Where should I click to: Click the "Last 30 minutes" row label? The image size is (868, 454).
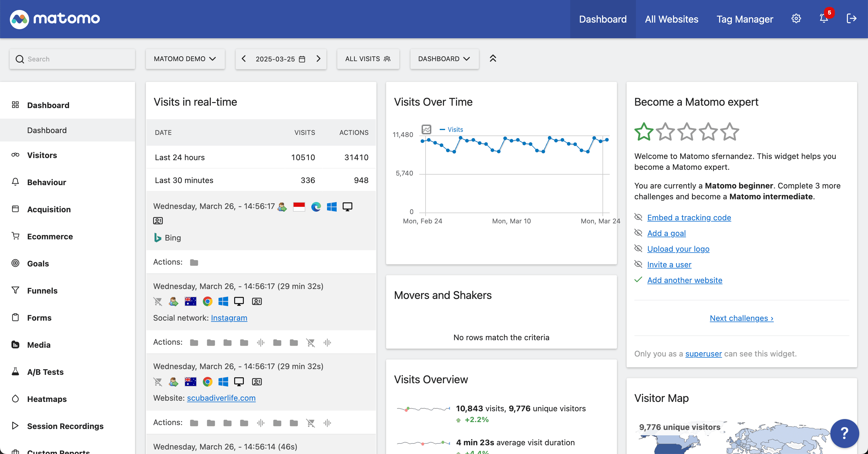coord(184,180)
